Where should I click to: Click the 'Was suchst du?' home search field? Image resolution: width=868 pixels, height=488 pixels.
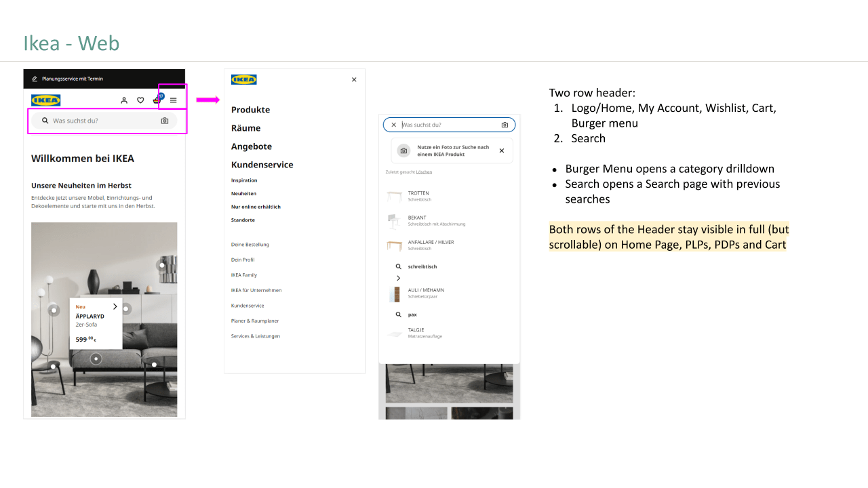[x=102, y=121]
